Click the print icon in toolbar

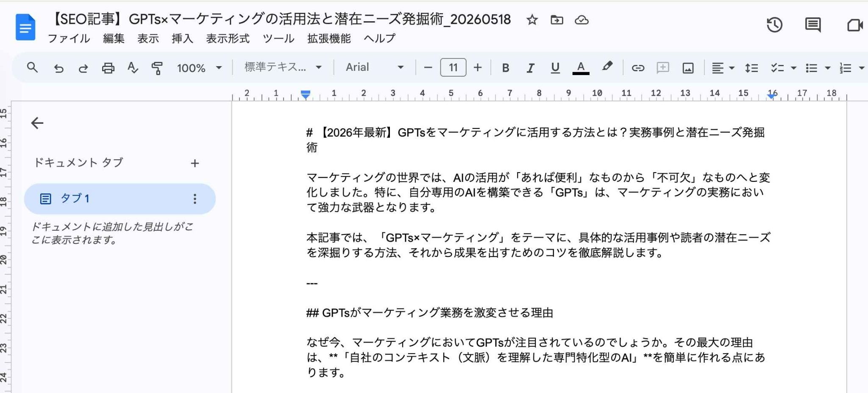click(x=108, y=68)
